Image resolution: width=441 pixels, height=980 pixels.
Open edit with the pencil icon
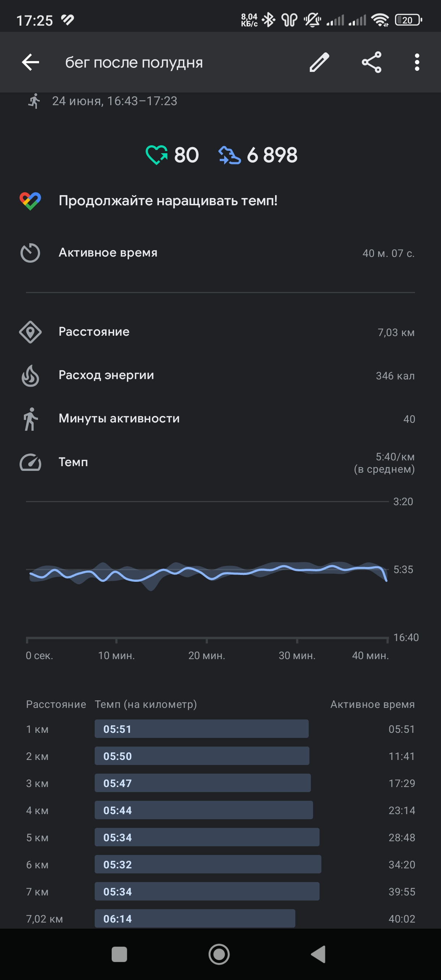[319, 63]
